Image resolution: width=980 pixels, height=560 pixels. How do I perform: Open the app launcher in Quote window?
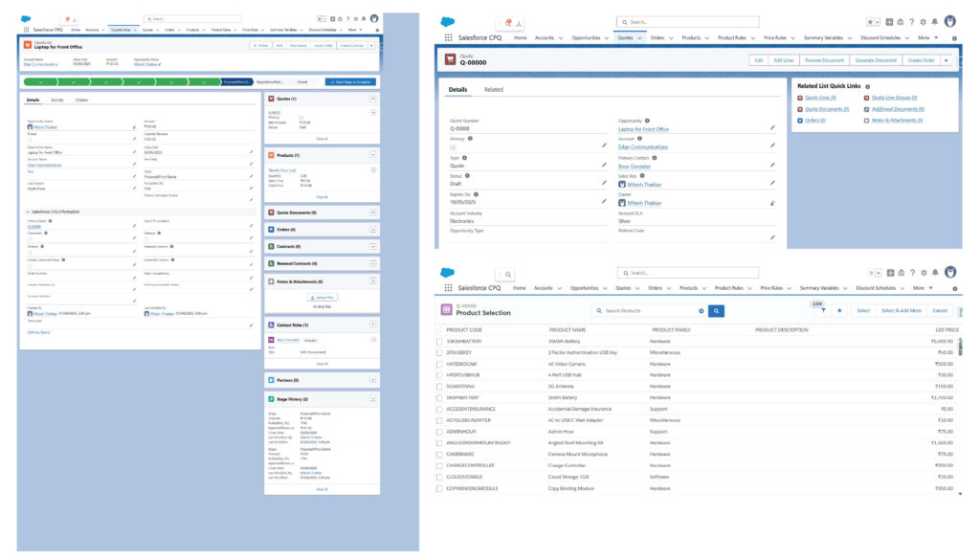[448, 37]
